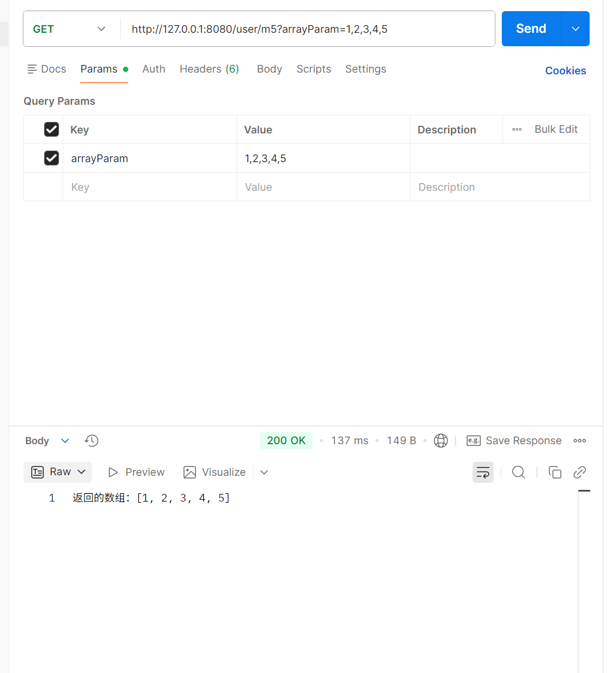Viewport: 616px width, 673px height.
Task: Switch to Preview view
Action: pyautogui.click(x=136, y=472)
